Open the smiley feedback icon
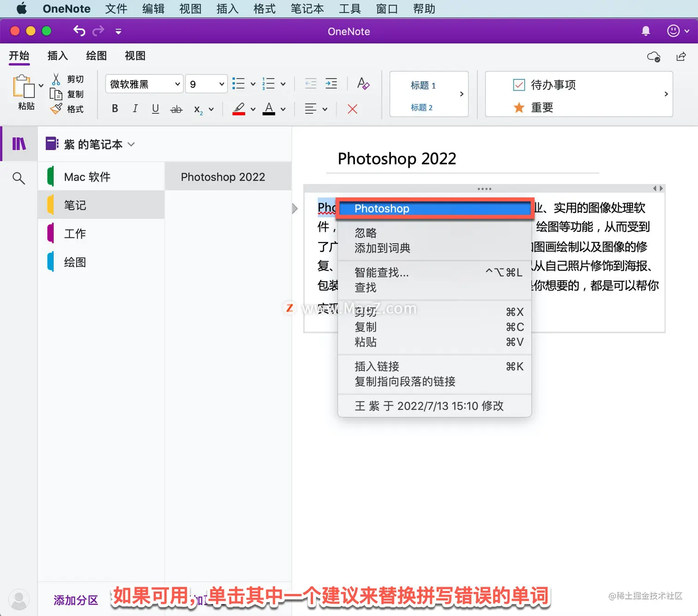698x616 pixels. [674, 31]
